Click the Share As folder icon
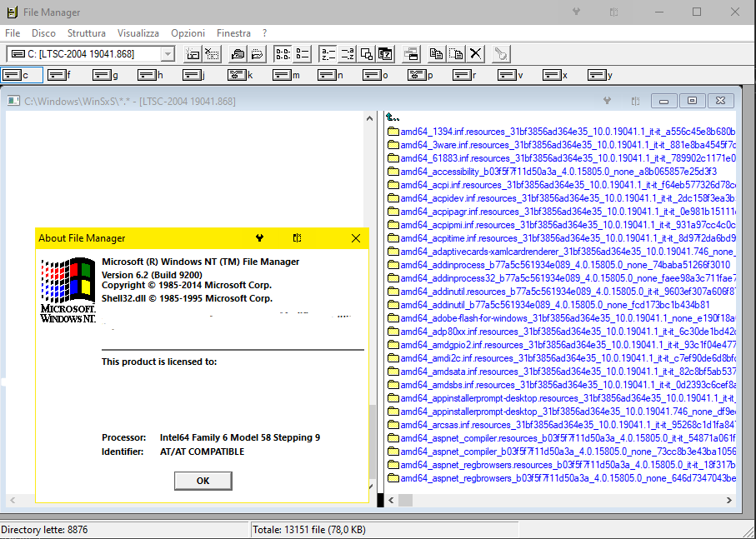The height and width of the screenshot is (539, 756). click(238, 54)
